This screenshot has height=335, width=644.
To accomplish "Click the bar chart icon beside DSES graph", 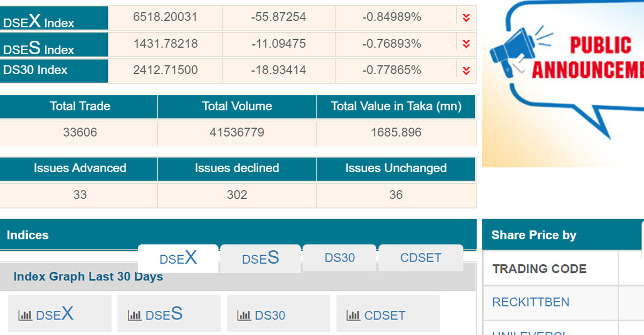I will [x=135, y=315].
